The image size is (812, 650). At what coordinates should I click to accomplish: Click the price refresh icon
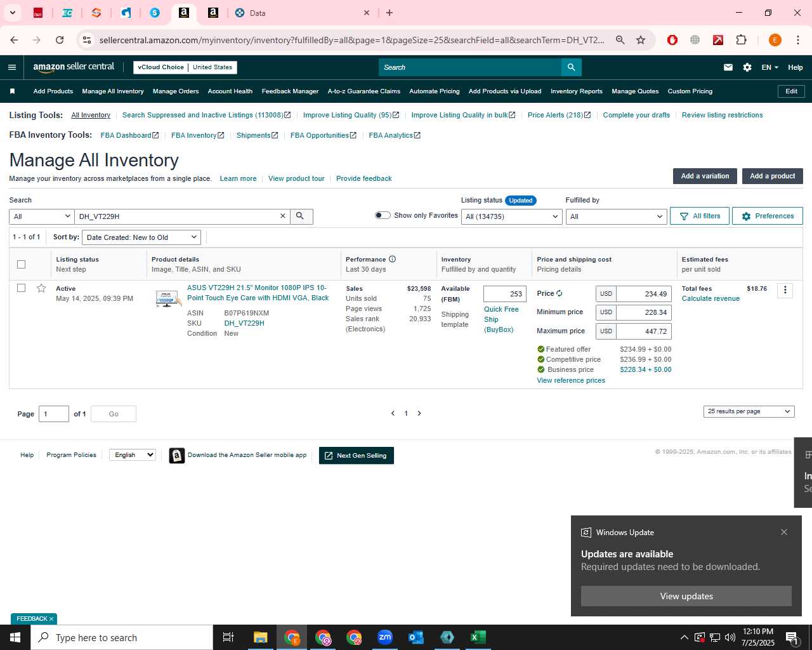pos(559,294)
